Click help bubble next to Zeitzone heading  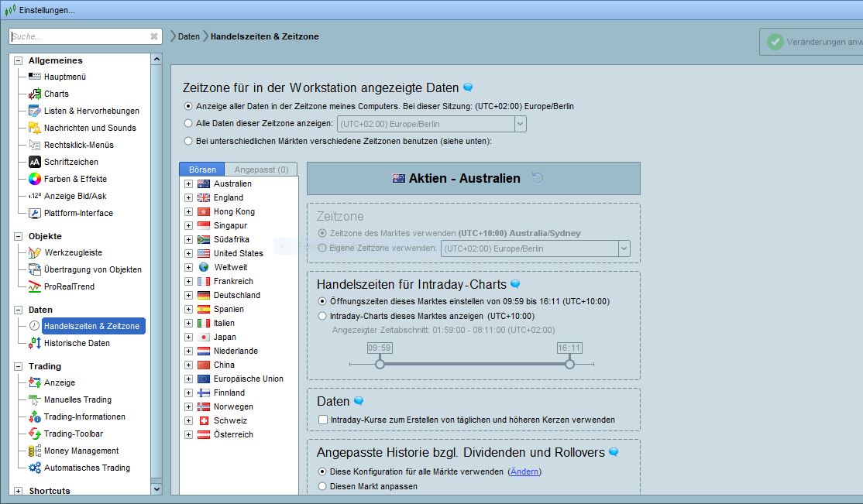[468, 87]
